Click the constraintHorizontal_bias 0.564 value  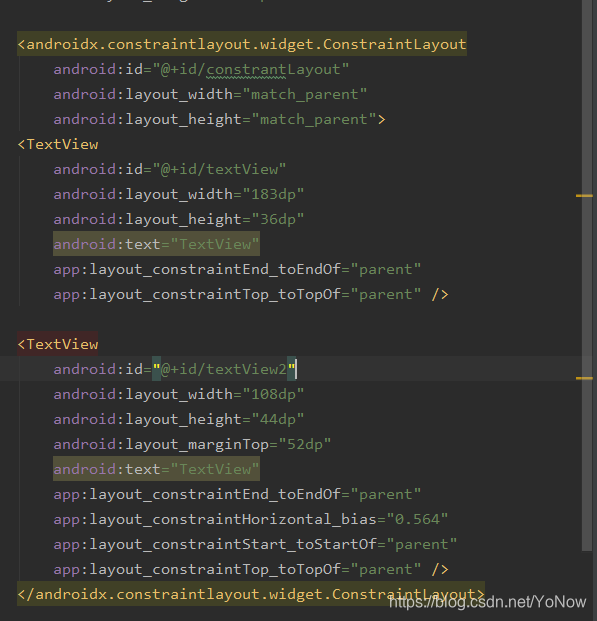pyautogui.click(x=418, y=519)
